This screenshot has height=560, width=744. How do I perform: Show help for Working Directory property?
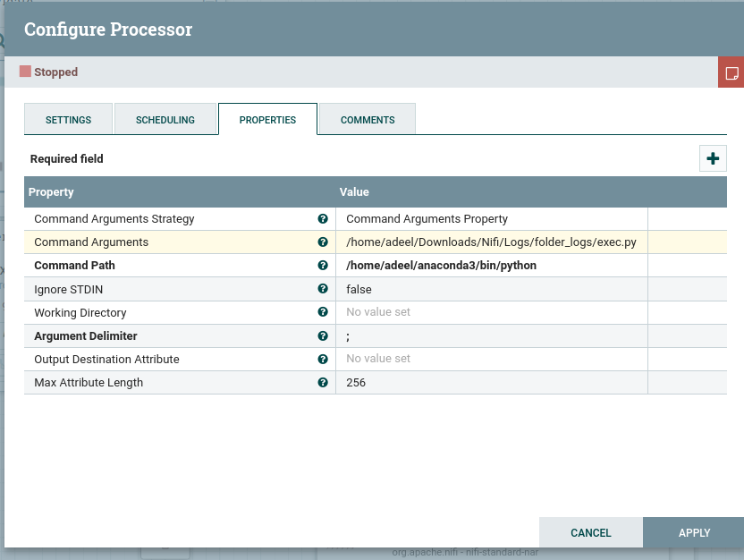[x=323, y=312]
